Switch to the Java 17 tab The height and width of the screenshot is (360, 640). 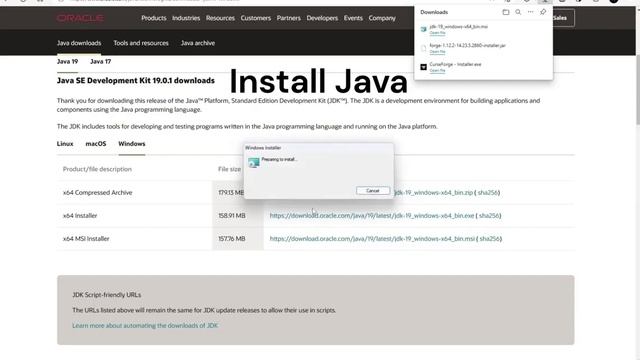point(100,62)
